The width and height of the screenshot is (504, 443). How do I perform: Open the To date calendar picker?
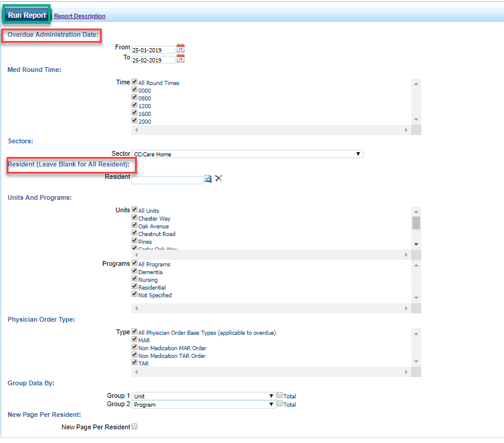181,58
